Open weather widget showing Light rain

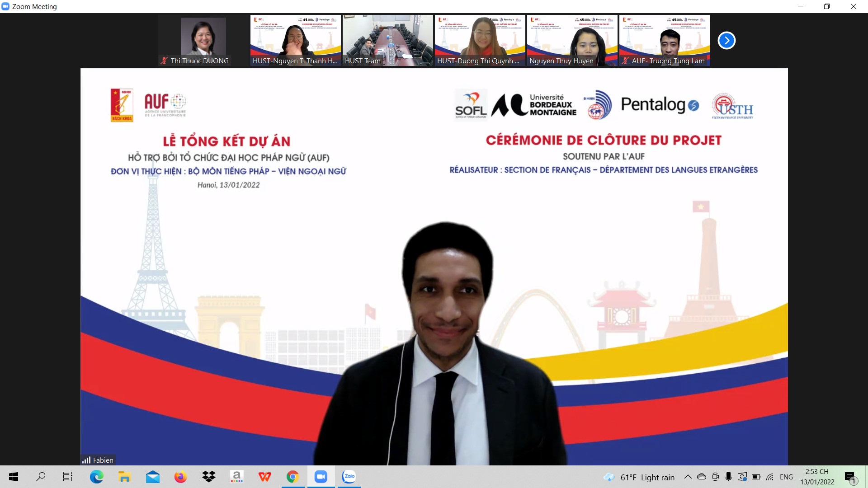point(639,477)
